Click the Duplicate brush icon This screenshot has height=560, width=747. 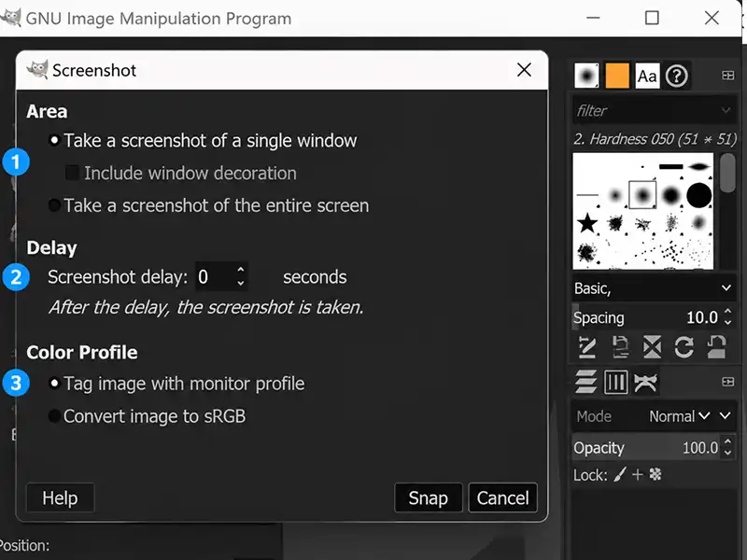pyautogui.click(x=620, y=346)
